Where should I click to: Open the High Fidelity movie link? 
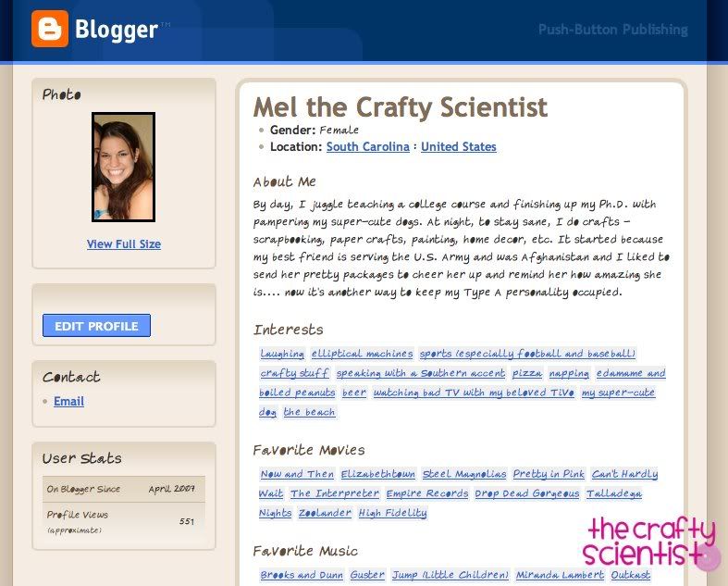(x=392, y=513)
